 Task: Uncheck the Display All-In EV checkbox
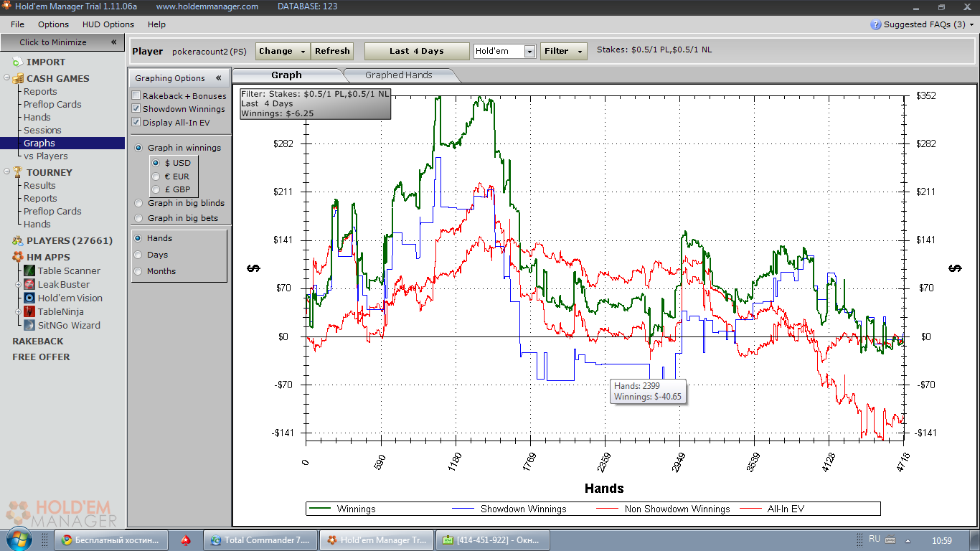click(136, 122)
